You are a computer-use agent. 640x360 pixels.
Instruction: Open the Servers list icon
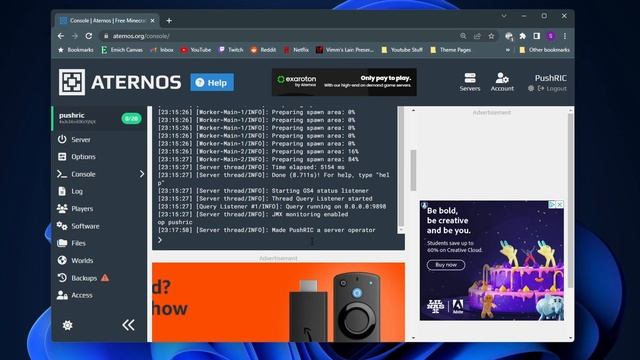click(x=470, y=82)
